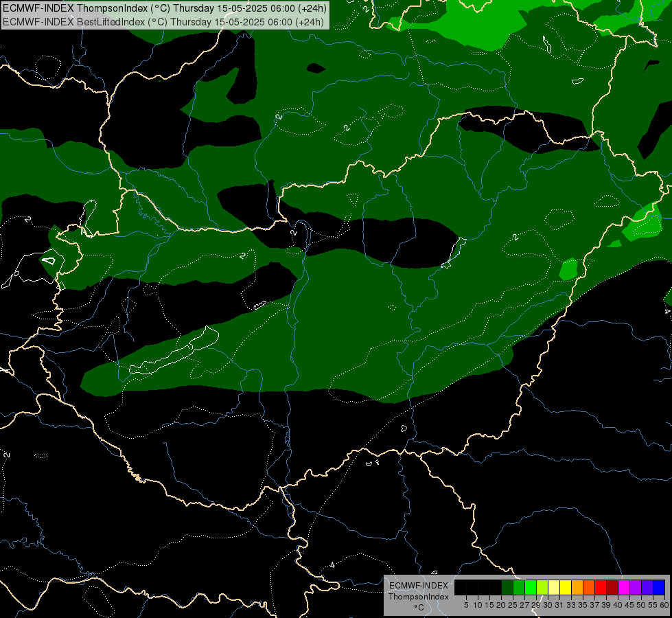The width and height of the screenshot is (672, 618).
Task: Click the legend scale value 29
Action: point(536,605)
